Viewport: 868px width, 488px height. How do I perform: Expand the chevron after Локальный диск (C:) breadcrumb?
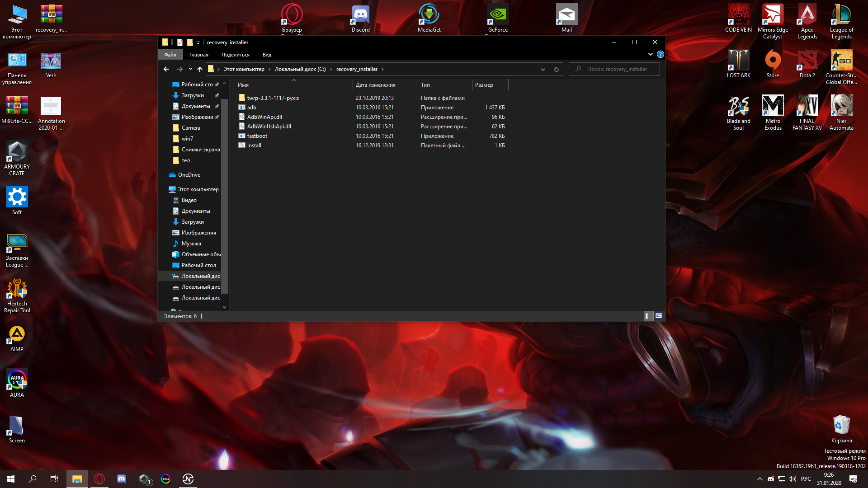click(331, 69)
